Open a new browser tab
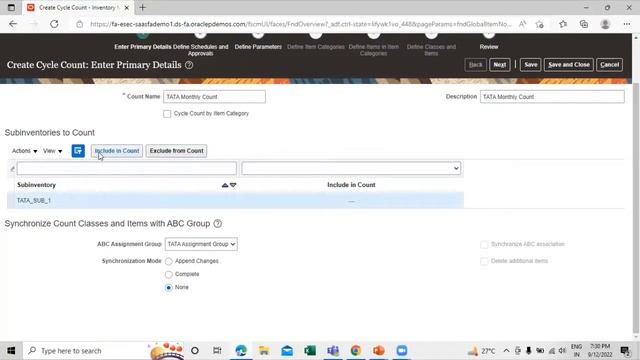The image size is (640, 360). click(x=142, y=7)
